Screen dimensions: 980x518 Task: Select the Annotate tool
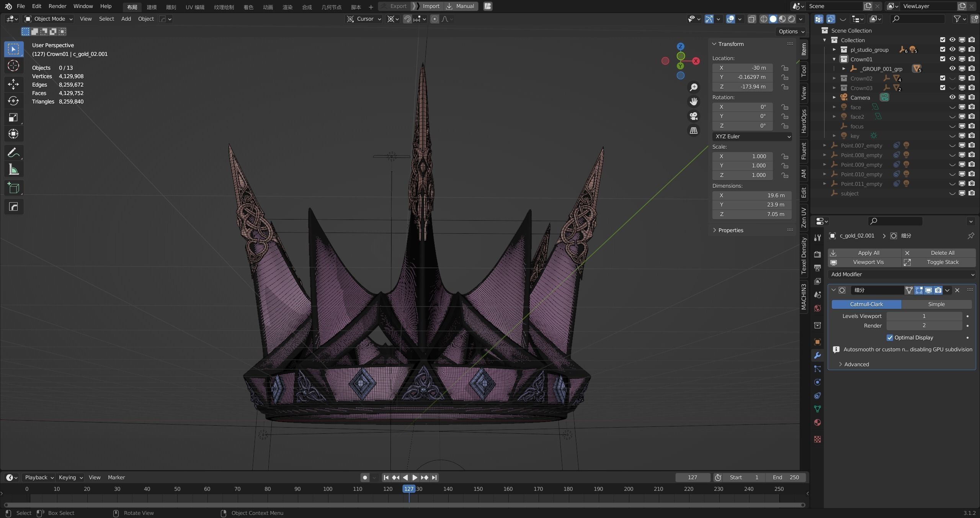pos(13,153)
